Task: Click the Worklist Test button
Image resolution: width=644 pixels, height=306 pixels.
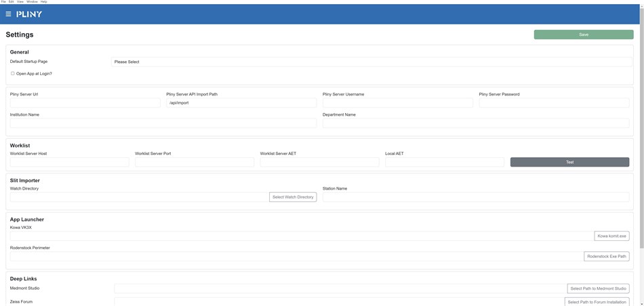Action: (x=569, y=162)
